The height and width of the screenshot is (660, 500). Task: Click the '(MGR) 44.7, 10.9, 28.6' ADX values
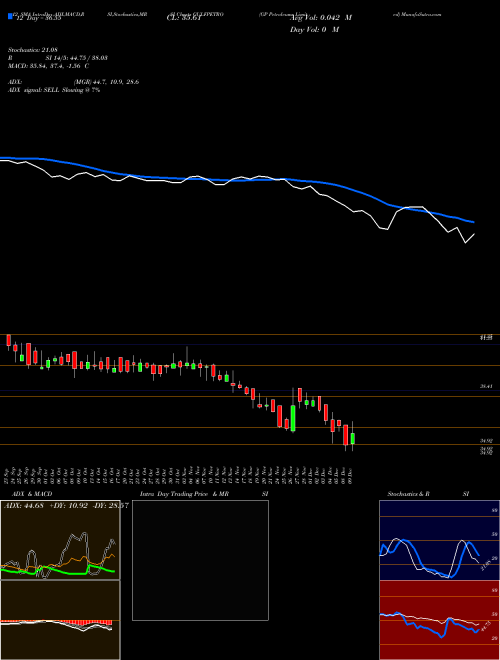[x=106, y=82]
